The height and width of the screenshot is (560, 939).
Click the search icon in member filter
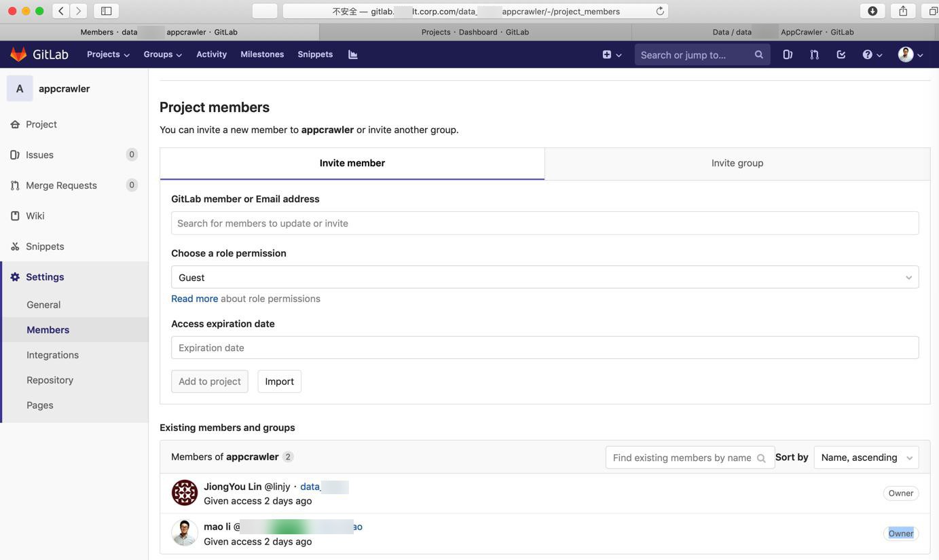pos(761,458)
